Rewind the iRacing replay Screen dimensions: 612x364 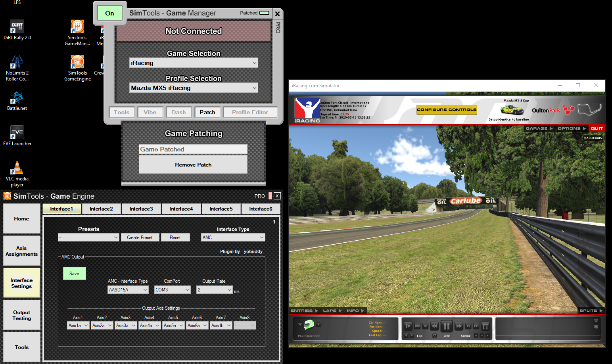pos(434,326)
